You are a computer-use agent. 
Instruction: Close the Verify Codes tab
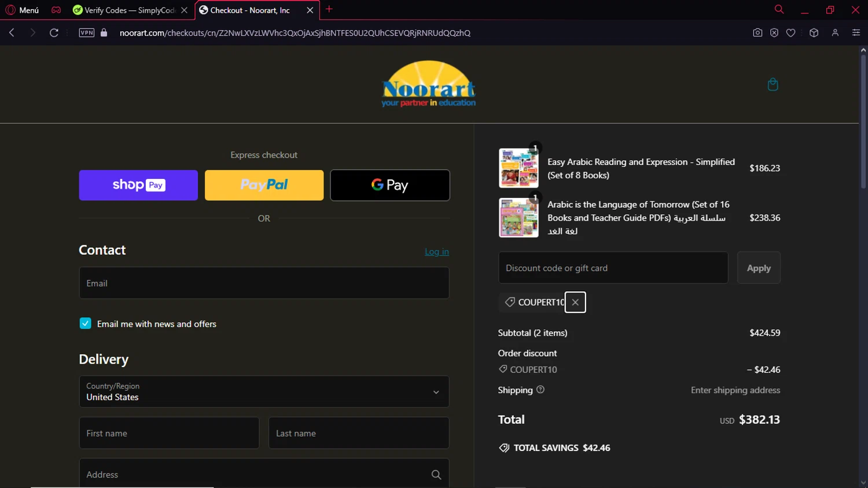pyautogui.click(x=184, y=10)
